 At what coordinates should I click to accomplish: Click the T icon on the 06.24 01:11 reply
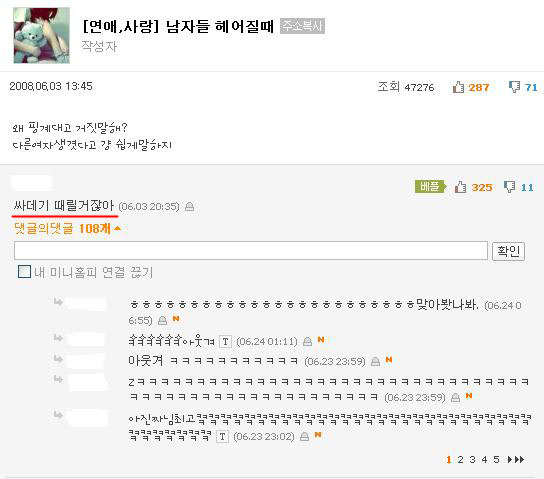(x=225, y=342)
